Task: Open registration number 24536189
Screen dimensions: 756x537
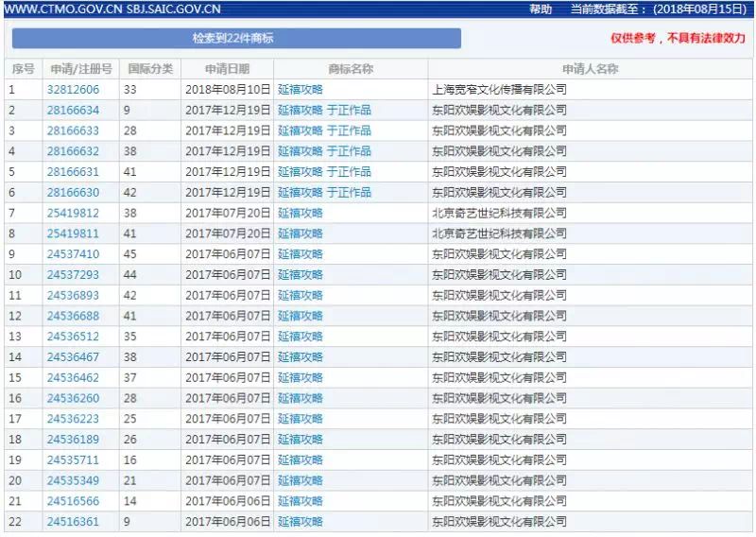Action: coord(73,440)
